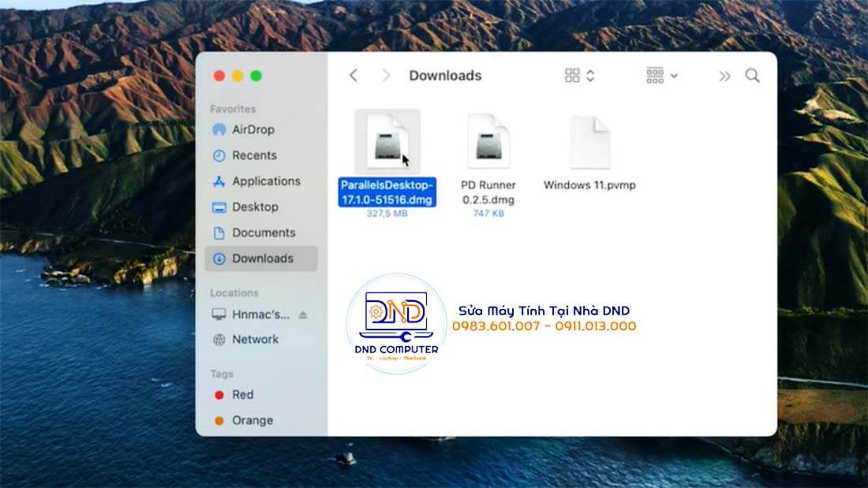The width and height of the screenshot is (868, 488).
Task: Show more toolbar items with double chevron
Action: click(x=724, y=76)
